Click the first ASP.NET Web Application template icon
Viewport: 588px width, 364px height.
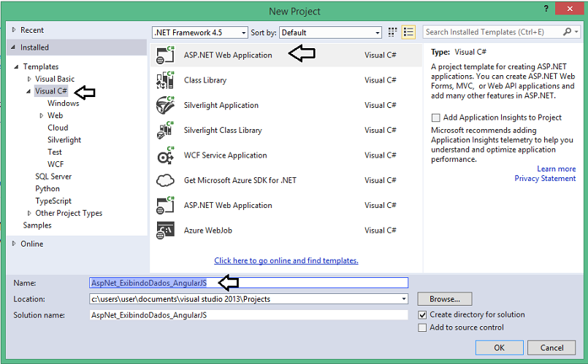(x=165, y=55)
